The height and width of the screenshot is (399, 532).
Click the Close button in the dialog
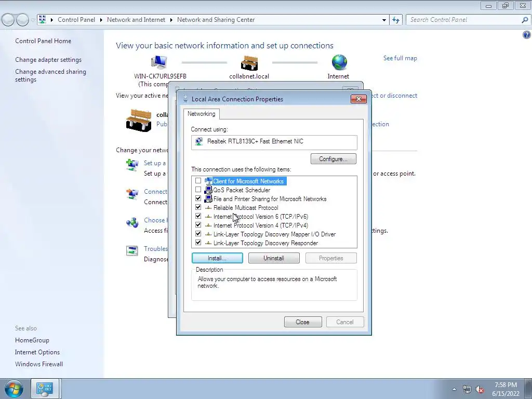[303, 322]
